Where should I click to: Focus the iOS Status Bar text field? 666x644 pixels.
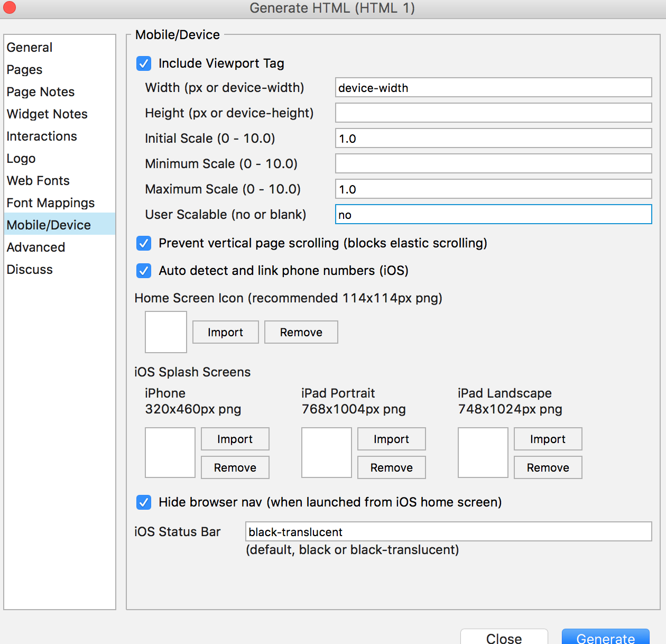[x=448, y=531]
